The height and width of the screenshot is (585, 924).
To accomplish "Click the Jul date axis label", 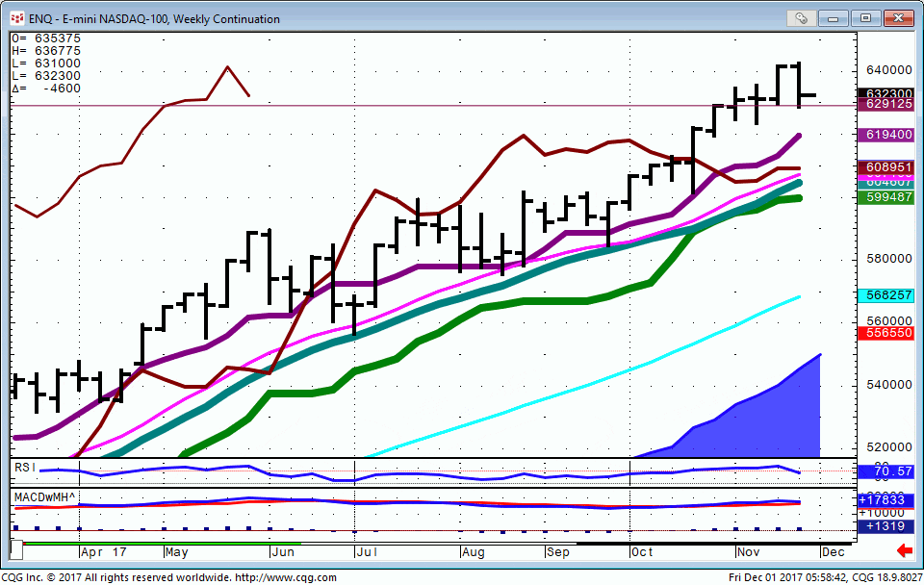I will pos(367,552).
